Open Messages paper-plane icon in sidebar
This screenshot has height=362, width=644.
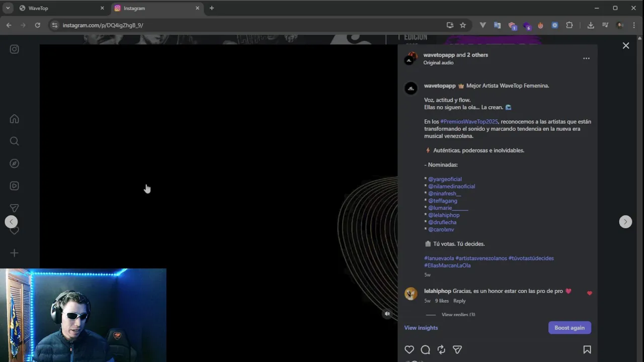[x=15, y=208]
